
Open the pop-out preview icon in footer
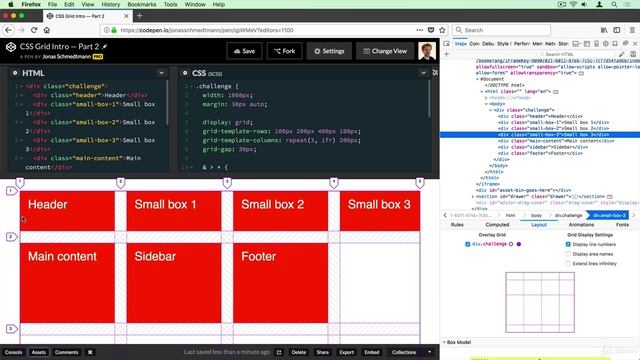pyautogui.click(x=279, y=352)
